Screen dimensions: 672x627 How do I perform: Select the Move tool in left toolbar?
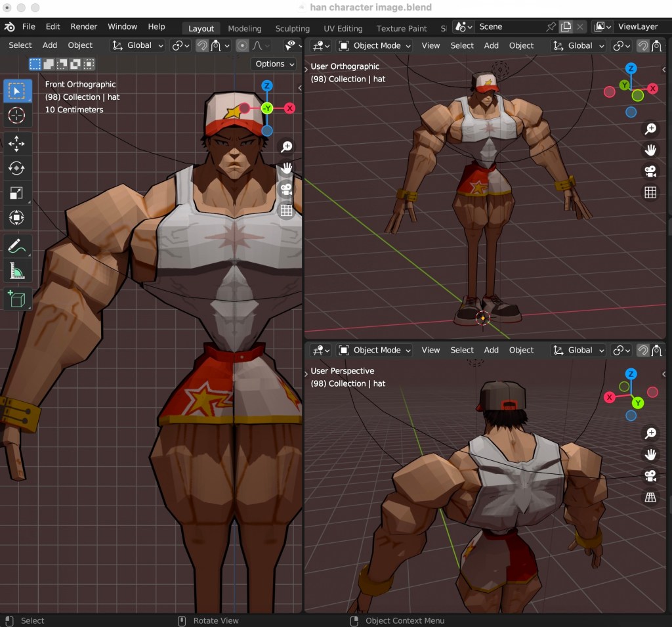coord(16,143)
